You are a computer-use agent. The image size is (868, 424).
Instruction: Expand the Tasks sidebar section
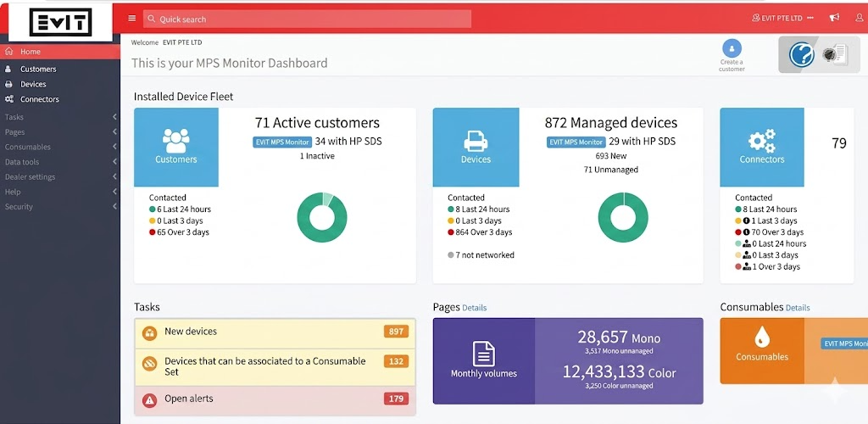pos(60,117)
